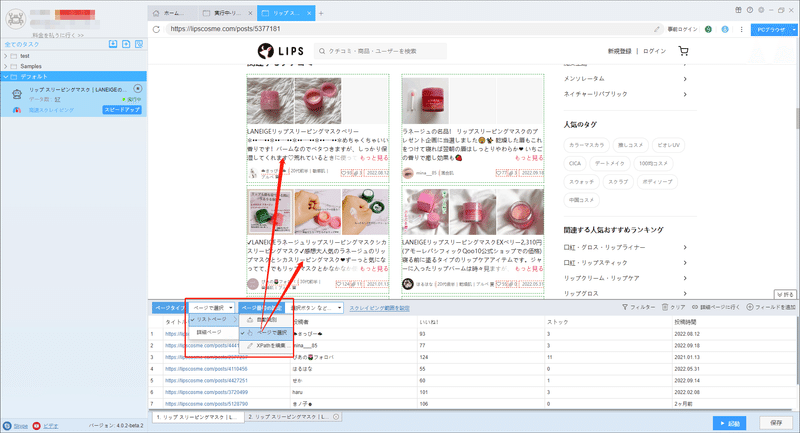Click the 料金を払うに行く link
The height and width of the screenshot is (433, 800).
(58, 35)
